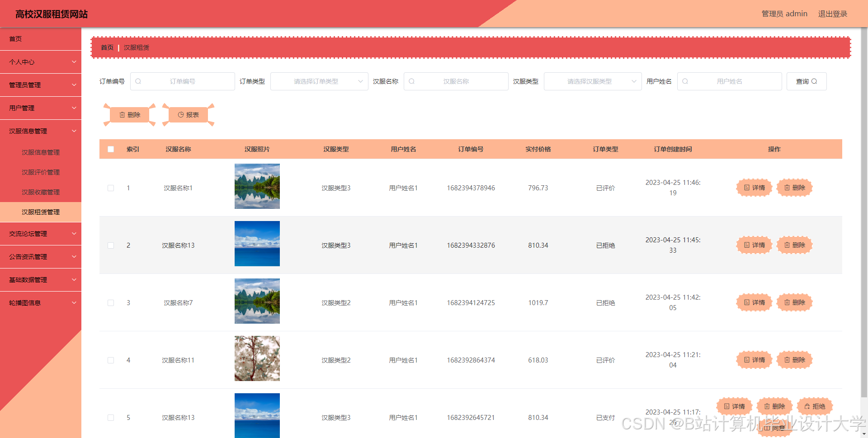Open 详情 for order 1682394378946
The image size is (868, 438).
point(754,188)
